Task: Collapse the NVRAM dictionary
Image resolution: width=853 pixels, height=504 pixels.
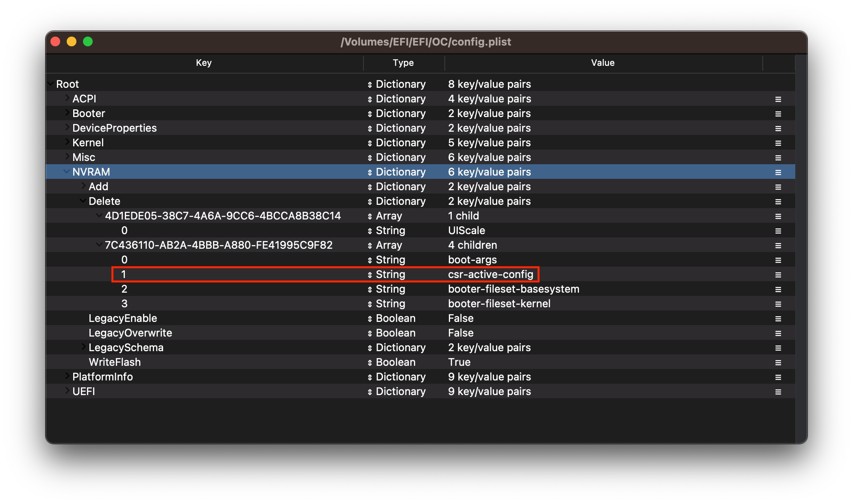Action: tap(66, 172)
